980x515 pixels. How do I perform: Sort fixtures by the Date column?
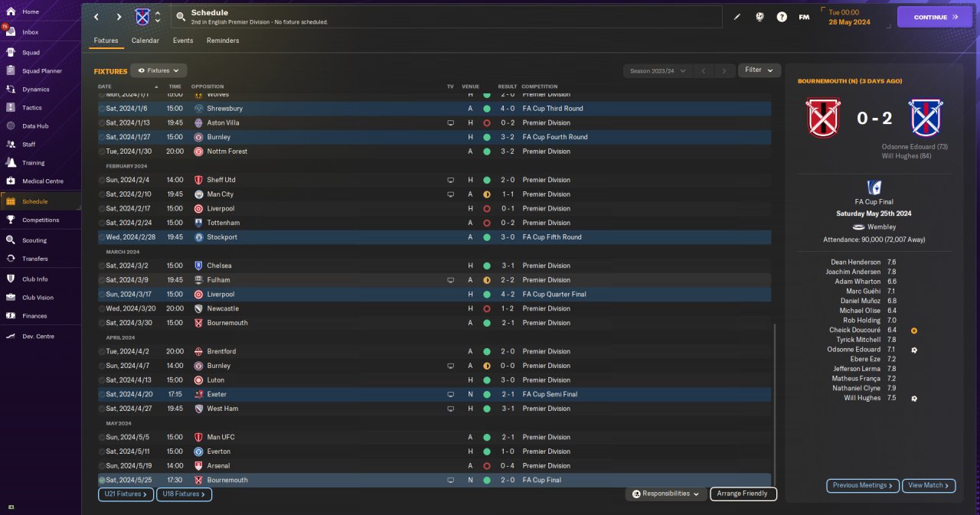105,86
